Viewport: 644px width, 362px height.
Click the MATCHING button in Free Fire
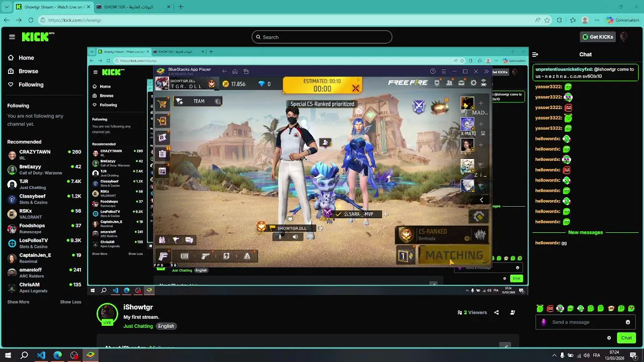[x=453, y=255]
